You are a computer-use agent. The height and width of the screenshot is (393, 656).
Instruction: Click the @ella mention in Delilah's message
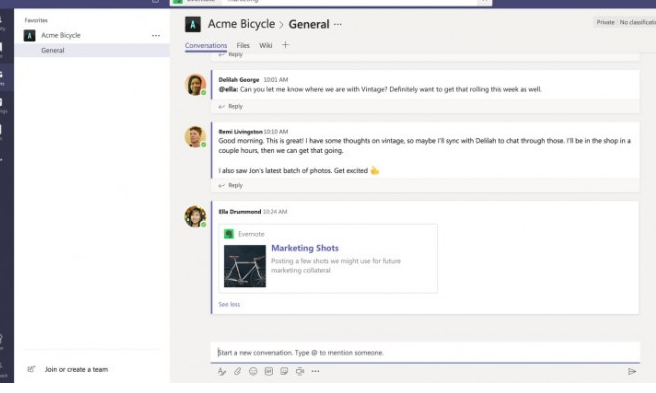[228, 89]
